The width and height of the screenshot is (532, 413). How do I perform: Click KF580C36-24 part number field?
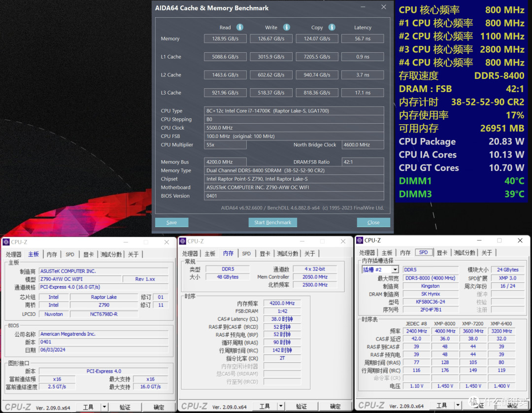(430, 302)
